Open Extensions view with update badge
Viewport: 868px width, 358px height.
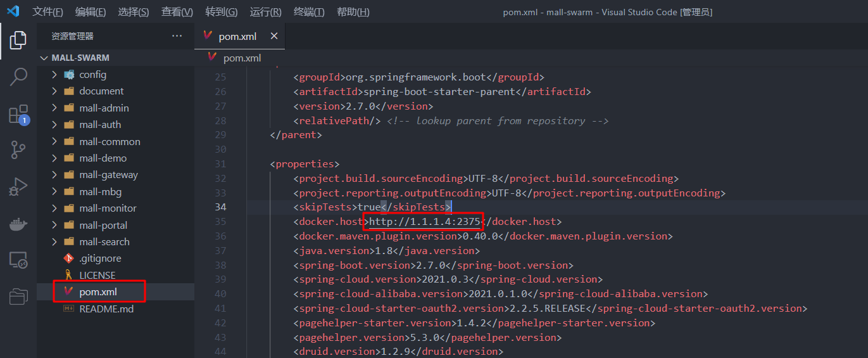click(18, 114)
